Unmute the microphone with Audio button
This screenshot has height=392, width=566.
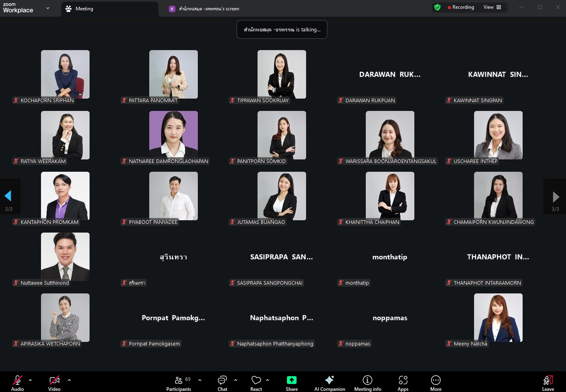click(x=17, y=383)
